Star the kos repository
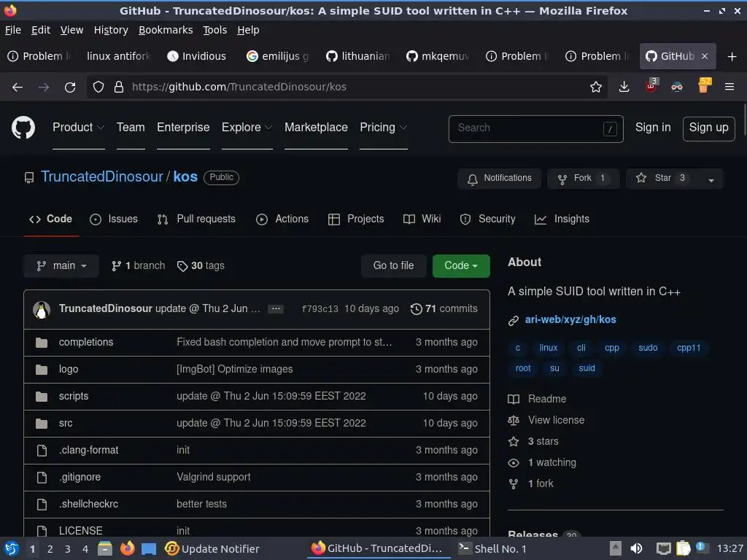The image size is (747, 560). pyautogui.click(x=662, y=179)
